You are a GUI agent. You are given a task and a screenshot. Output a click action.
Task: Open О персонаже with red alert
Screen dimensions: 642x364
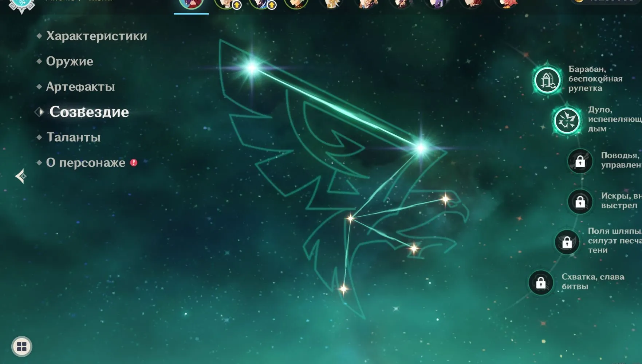pyautogui.click(x=86, y=163)
